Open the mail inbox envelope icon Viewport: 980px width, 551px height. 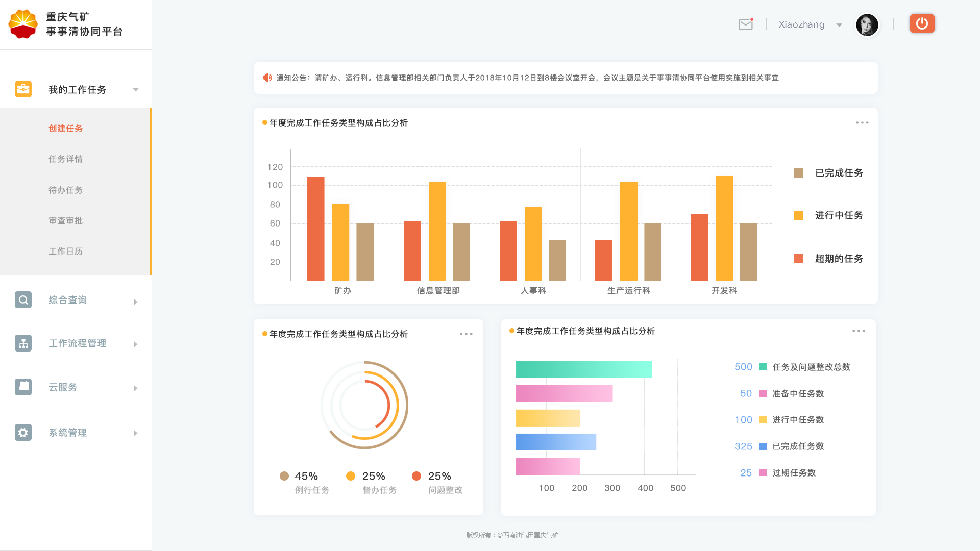coord(746,24)
